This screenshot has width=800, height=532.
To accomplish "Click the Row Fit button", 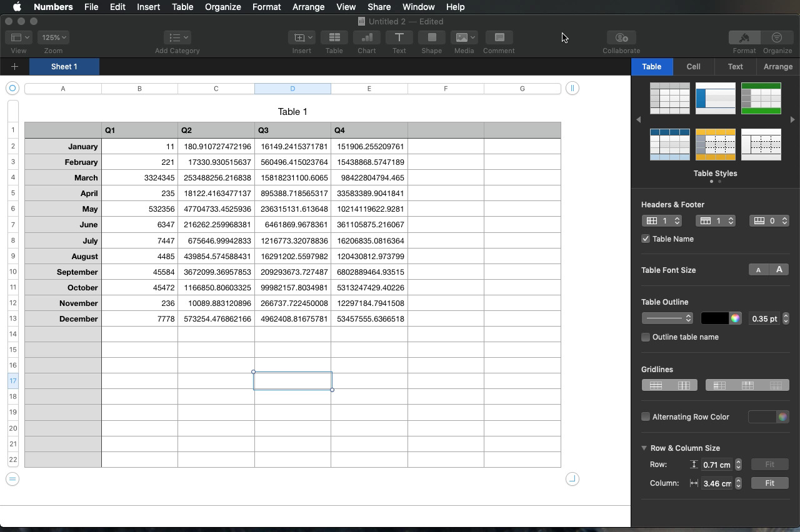I will [x=769, y=465].
